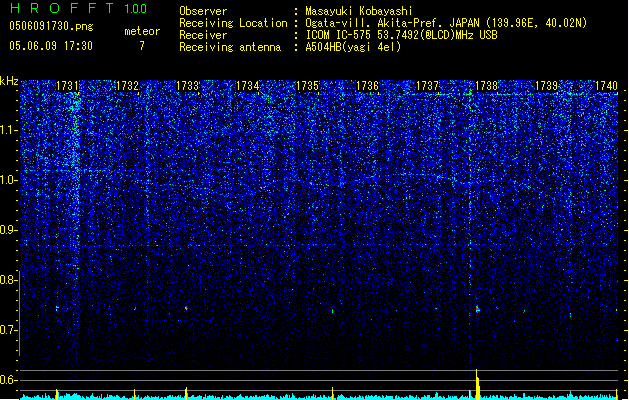The height and width of the screenshot is (400, 629).
Task: Select the A504HB(yagi 4el) antenna text
Action: tap(353, 47)
